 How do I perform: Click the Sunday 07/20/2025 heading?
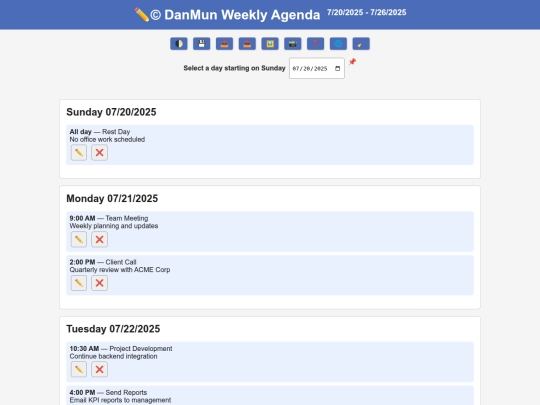(111, 112)
